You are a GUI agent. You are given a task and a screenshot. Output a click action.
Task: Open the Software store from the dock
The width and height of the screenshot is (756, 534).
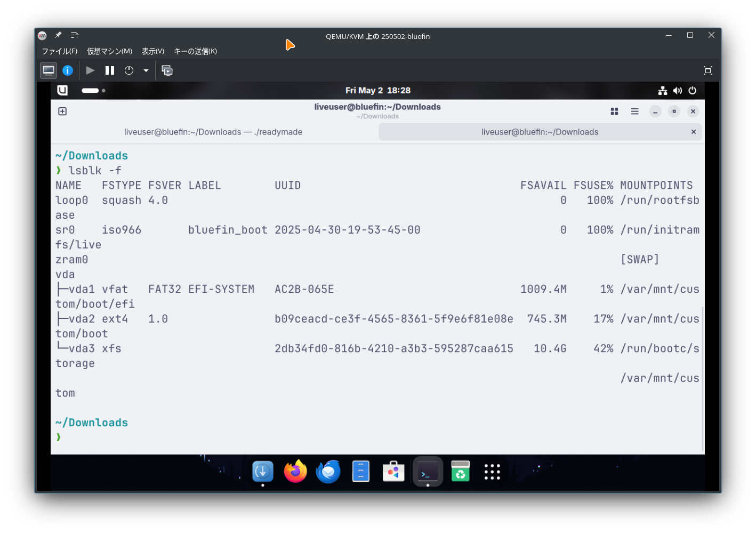[393, 472]
